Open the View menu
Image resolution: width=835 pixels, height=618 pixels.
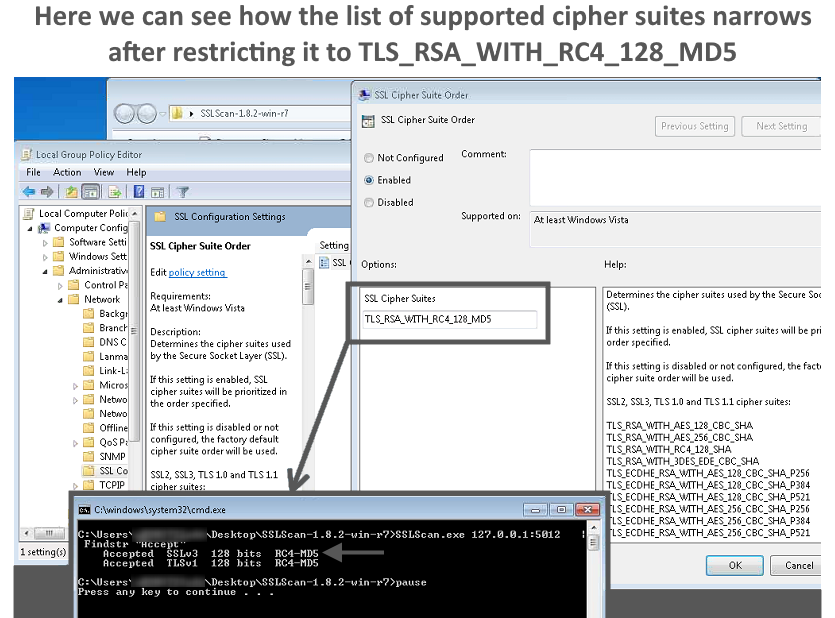(x=103, y=172)
